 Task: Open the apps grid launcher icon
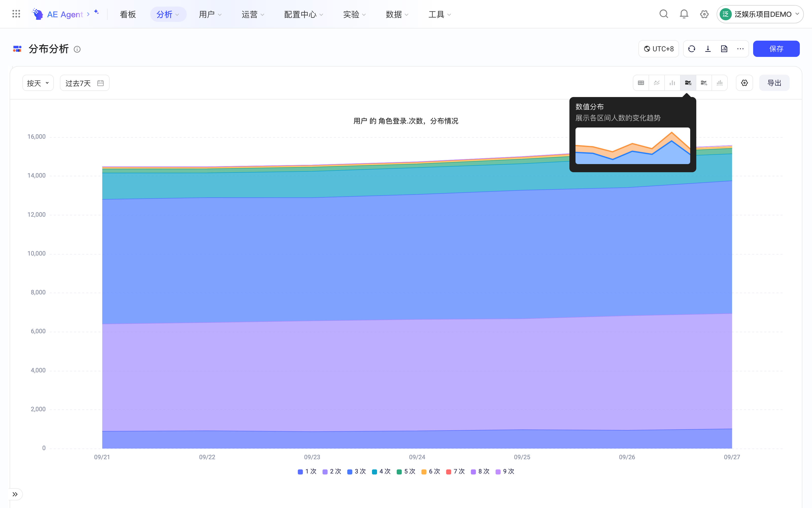[16, 14]
